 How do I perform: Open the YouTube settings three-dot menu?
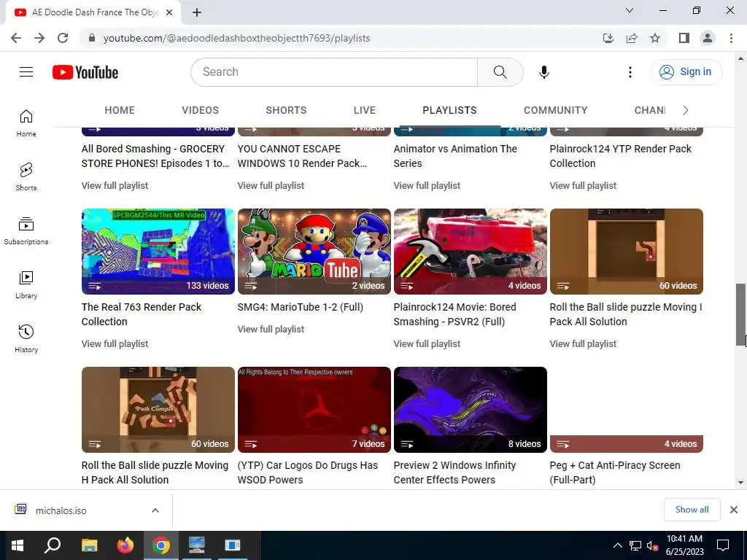tap(630, 72)
